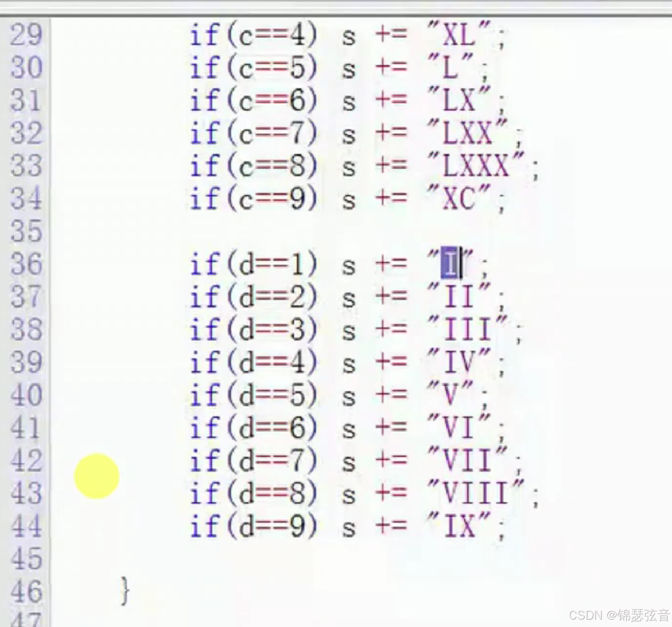Click the "LX" string literal

(x=459, y=100)
